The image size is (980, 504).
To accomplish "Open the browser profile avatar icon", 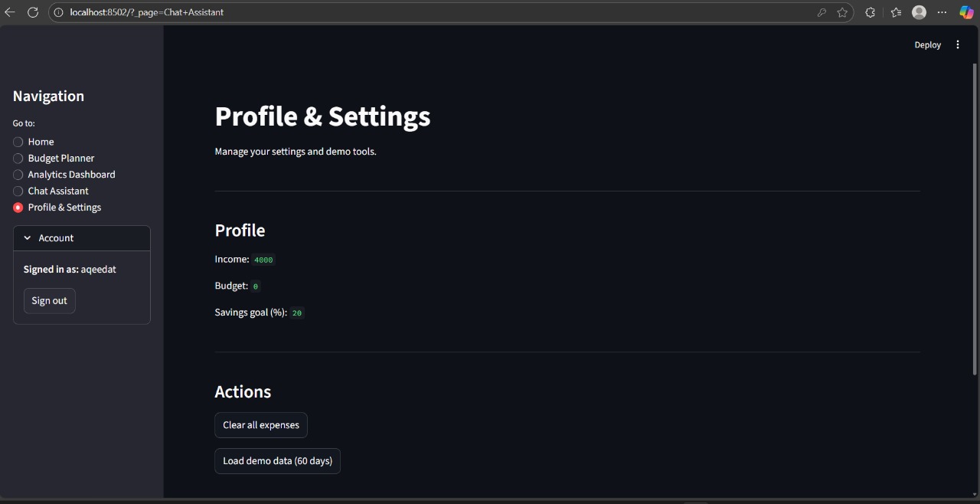I will click(x=920, y=12).
